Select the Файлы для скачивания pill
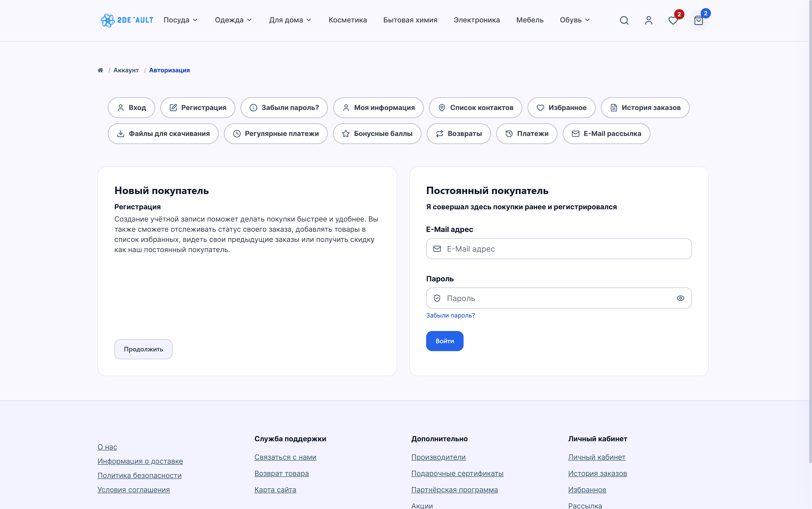812x509 pixels. pyautogui.click(x=163, y=134)
